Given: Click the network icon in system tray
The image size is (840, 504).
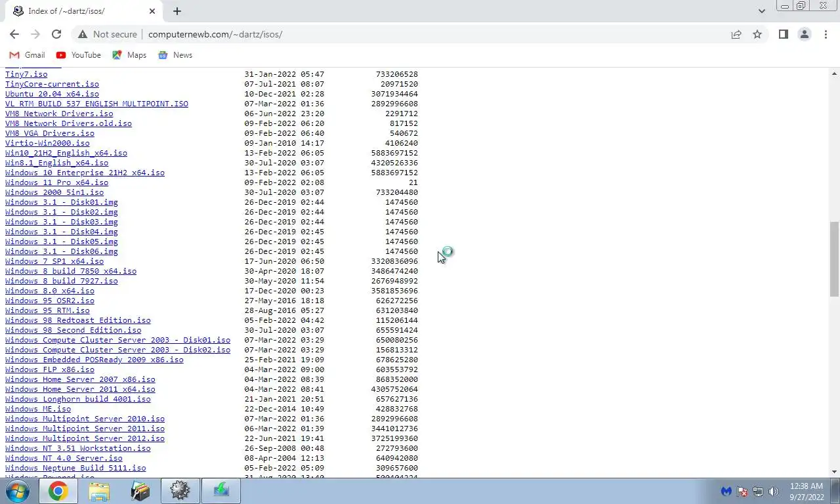Looking at the screenshot, I should (x=758, y=492).
